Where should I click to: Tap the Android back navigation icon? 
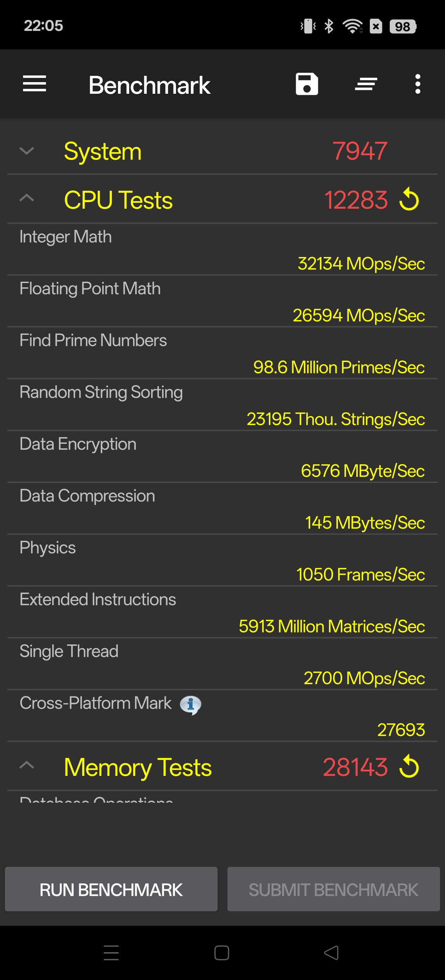331,953
